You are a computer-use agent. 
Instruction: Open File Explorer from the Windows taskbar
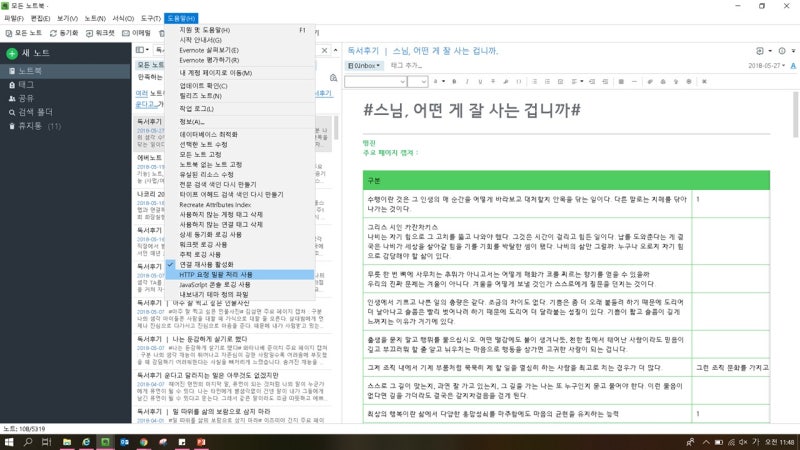point(67,442)
